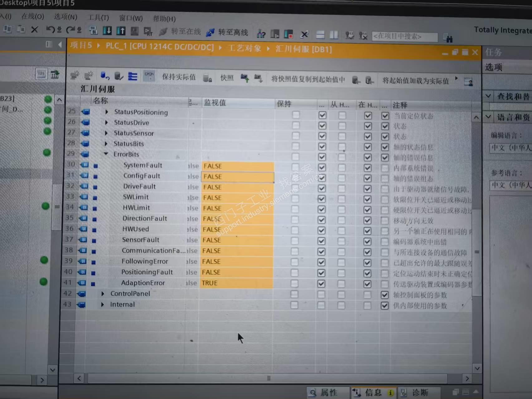Click the 保持实际值 button
This screenshot has width=532, height=399.
pos(179,77)
